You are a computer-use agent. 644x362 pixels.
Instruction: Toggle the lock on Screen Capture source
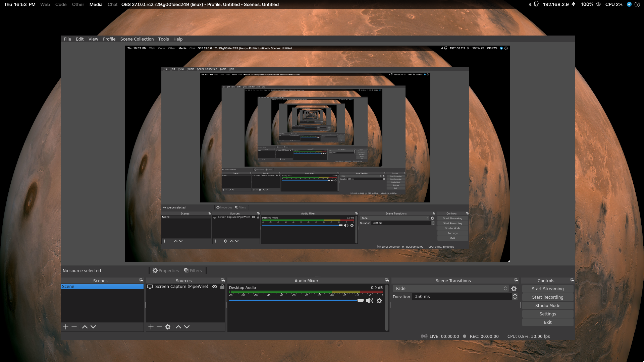tap(222, 287)
